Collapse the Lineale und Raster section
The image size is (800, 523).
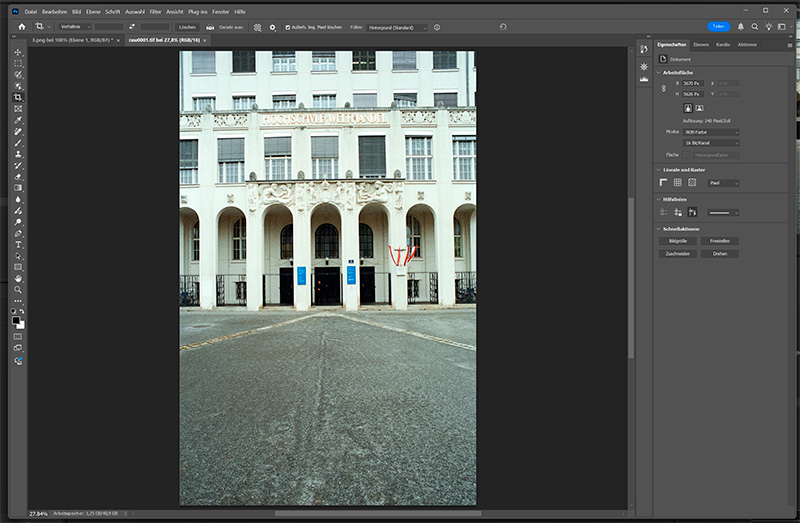(x=659, y=169)
